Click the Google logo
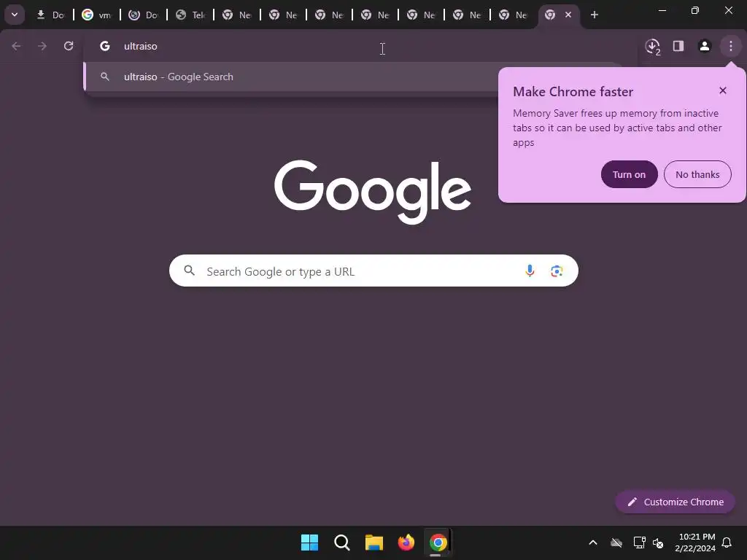Screen dimensions: 747x560 pos(373,192)
